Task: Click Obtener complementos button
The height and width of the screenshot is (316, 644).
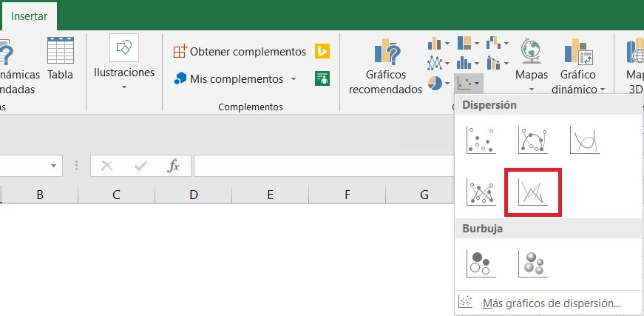Action: tap(240, 52)
